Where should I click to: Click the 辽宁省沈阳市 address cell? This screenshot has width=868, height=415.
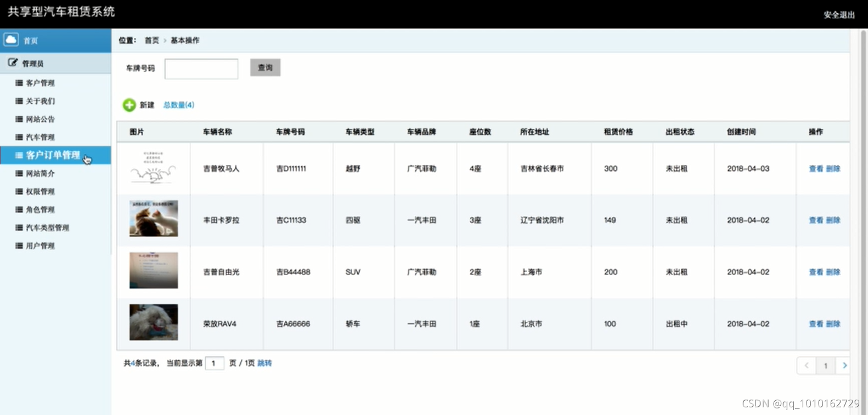(x=542, y=220)
